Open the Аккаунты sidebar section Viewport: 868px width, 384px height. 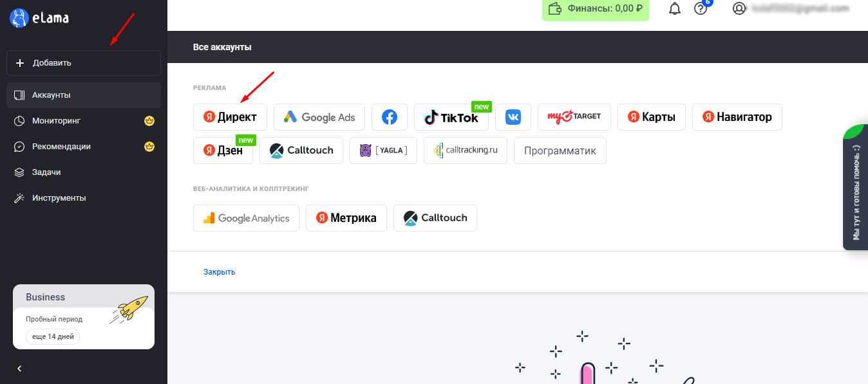pos(83,95)
